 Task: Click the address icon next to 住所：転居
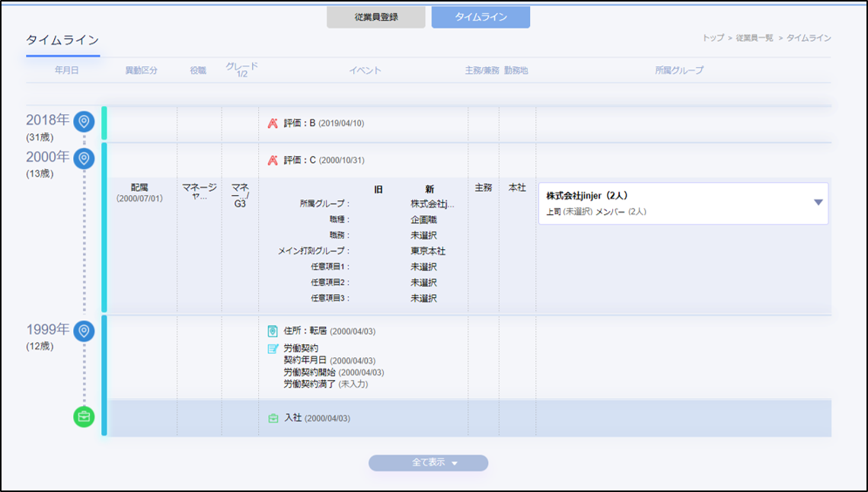273,331
